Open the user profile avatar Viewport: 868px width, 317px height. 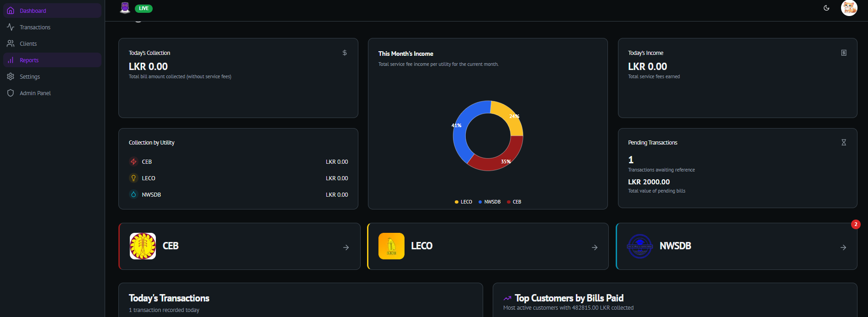click(849, 8)
